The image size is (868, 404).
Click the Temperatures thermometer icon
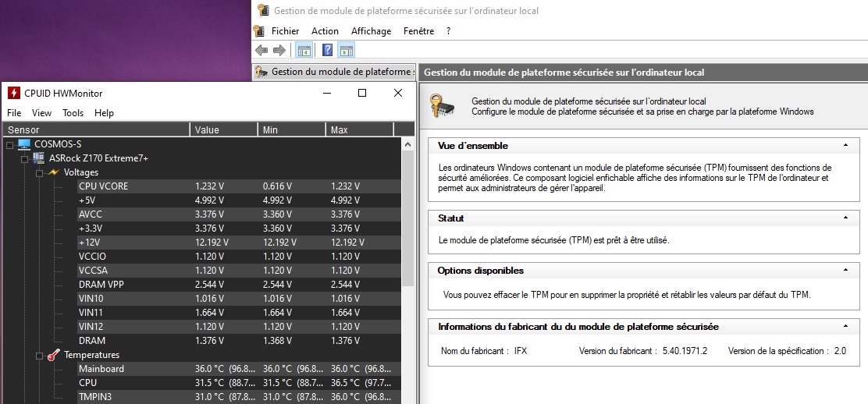coord(53,355)
